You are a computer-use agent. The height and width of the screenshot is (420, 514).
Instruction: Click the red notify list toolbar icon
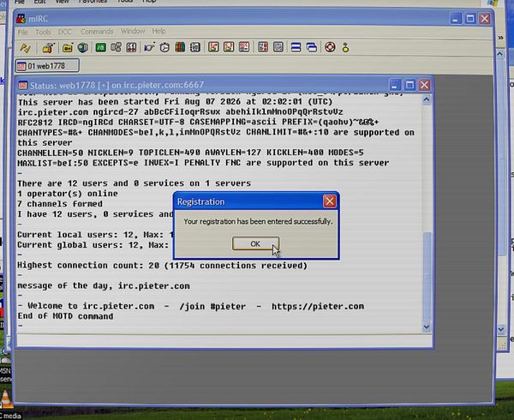coord(263,47)
